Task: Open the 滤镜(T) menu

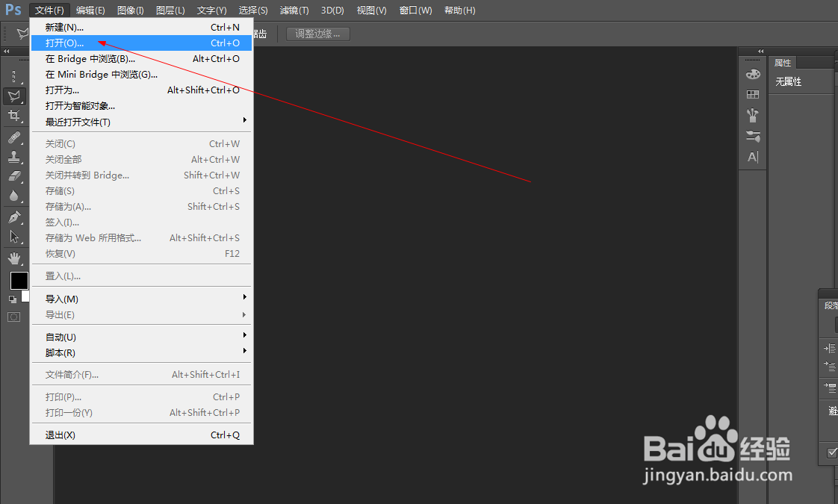Action: pos(294,10)
